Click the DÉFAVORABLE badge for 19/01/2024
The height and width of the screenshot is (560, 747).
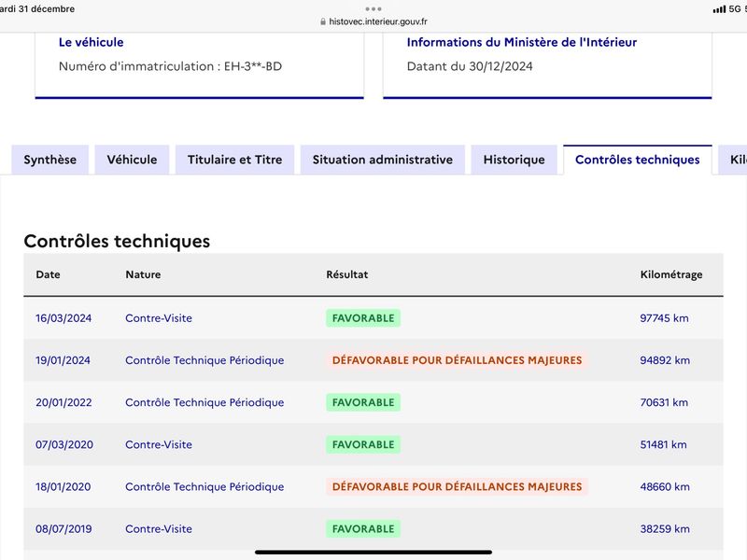(457, 360)
